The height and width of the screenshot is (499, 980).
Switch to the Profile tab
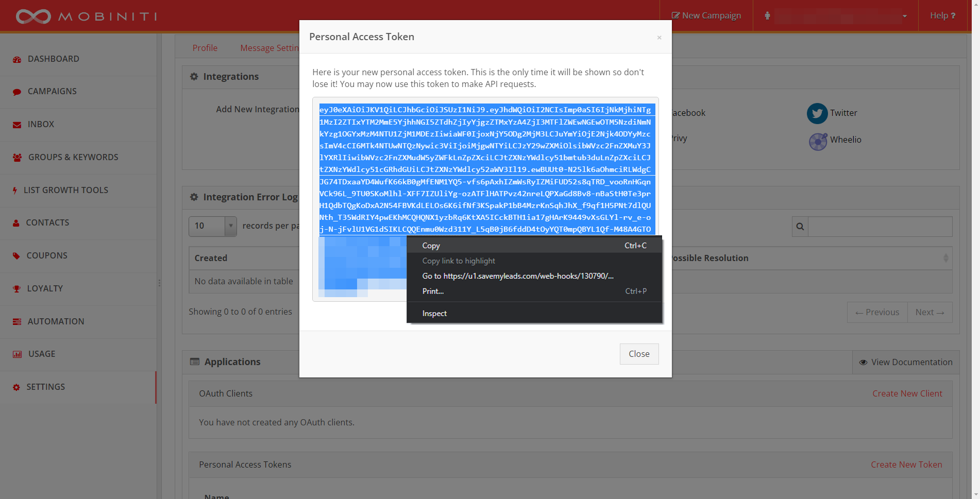click(205, 48)
